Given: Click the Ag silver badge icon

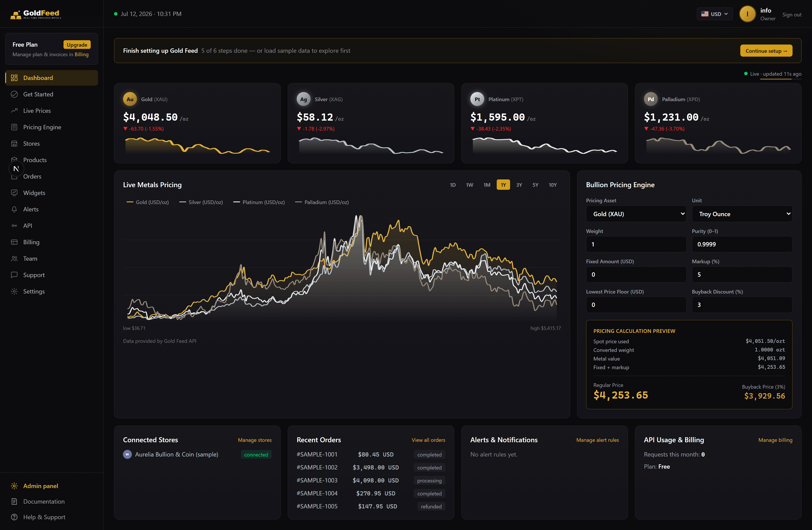Looking at the screenshot, I should (303, 99).
